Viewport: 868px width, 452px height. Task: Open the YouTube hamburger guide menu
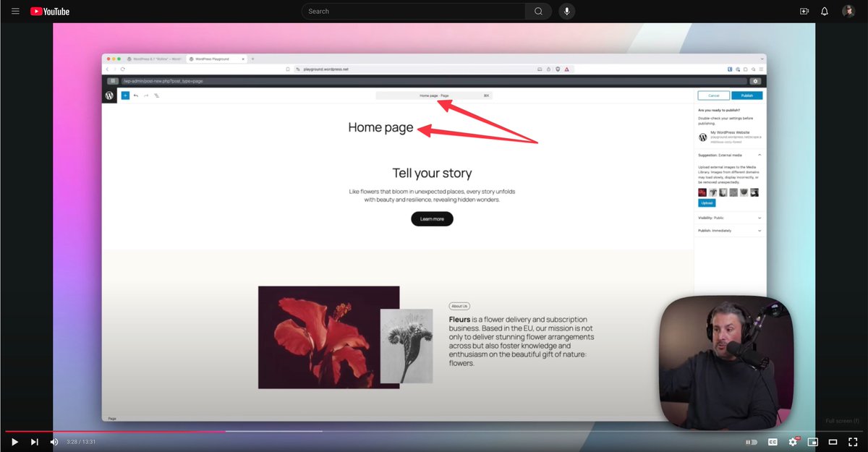pyautogui.click(x=15, y=11)
